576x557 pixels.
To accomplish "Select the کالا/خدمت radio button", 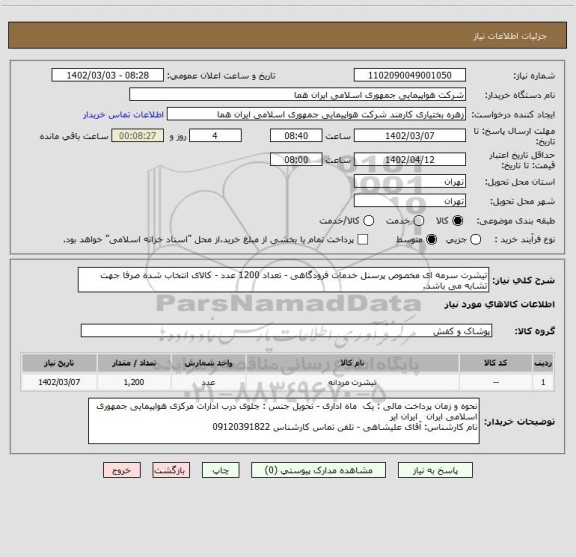I will [x=368, y=220].
